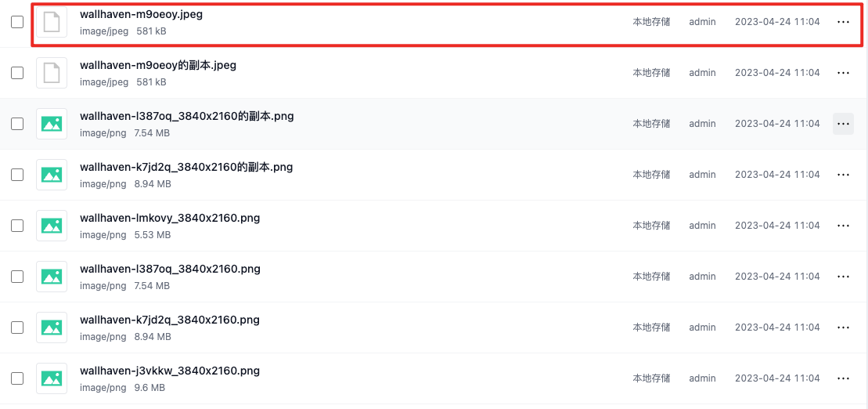Show actions menu for wallhaven-l387oq_3840x2160.png
Viewport: 868px width, 409px height.
click(843, 277)
